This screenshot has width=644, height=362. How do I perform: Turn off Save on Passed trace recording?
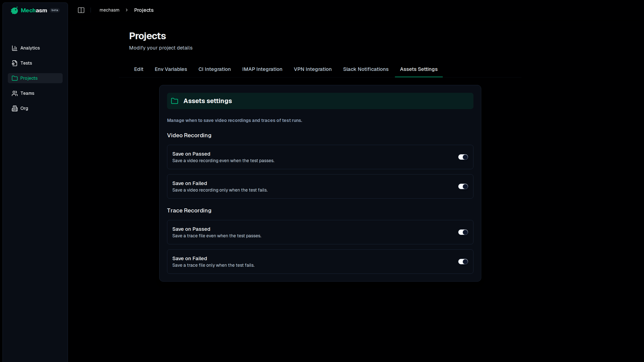[463, 232]
